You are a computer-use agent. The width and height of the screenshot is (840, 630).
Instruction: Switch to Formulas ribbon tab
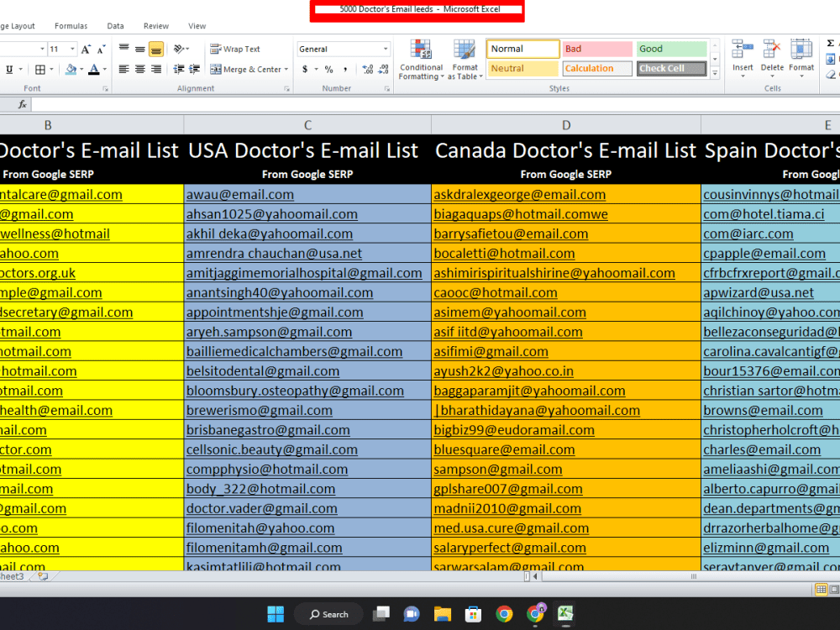(71, 26)
